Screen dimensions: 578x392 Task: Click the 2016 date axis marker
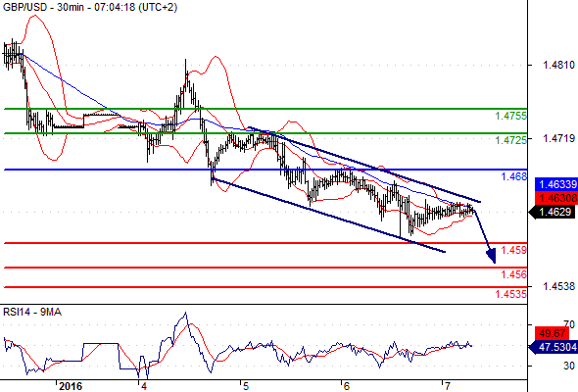[71, 386]
